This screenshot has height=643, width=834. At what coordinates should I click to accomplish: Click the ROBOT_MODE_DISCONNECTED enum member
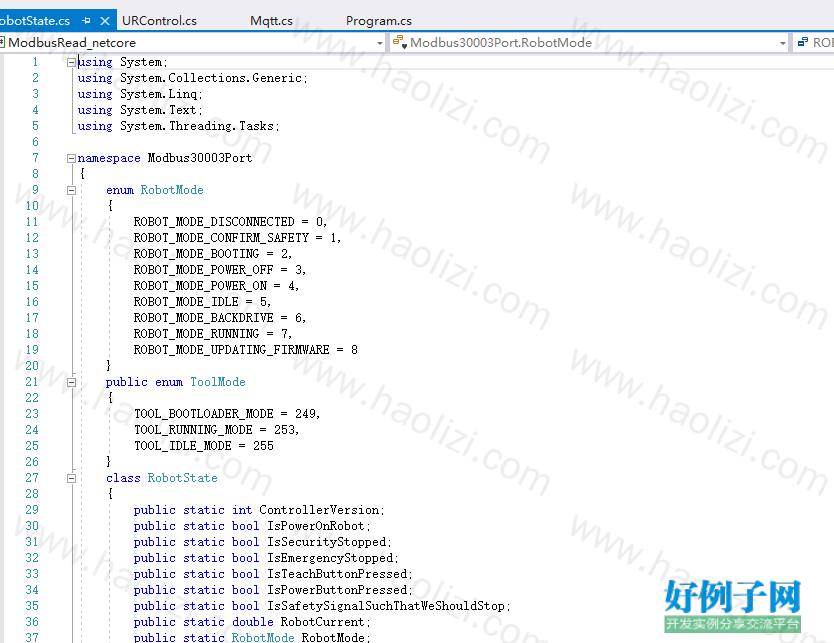[214, 222]
